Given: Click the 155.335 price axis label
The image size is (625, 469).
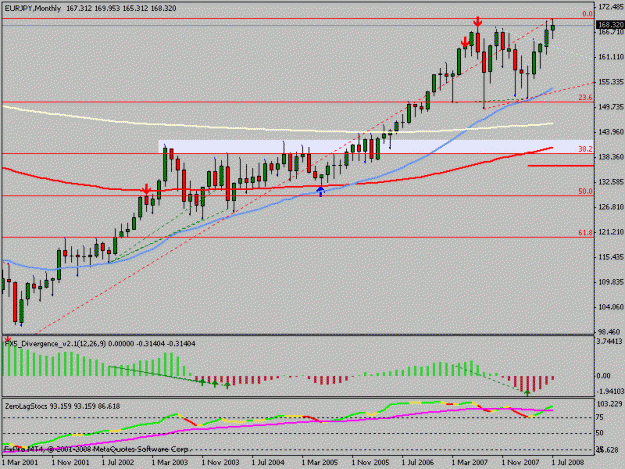Looking at the screenshot, I should click(611, 82).
